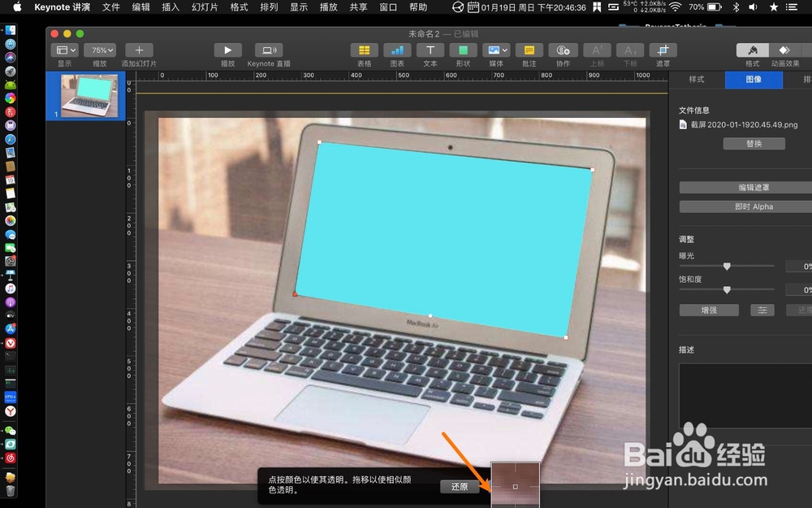Select slide 1 thumbnail in navigator
This screenshot has width=812, height=508.
pos(89,96)
